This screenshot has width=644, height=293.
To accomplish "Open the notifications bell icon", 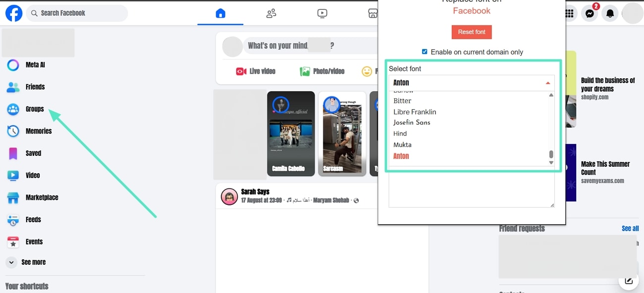I will (x=610, y=14).
